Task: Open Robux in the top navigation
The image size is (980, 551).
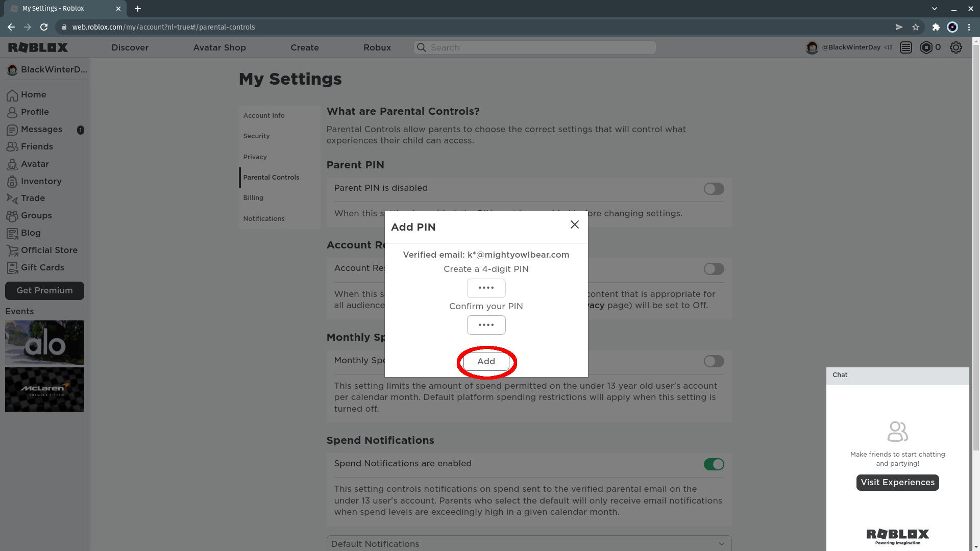Action: click(377, 47)
